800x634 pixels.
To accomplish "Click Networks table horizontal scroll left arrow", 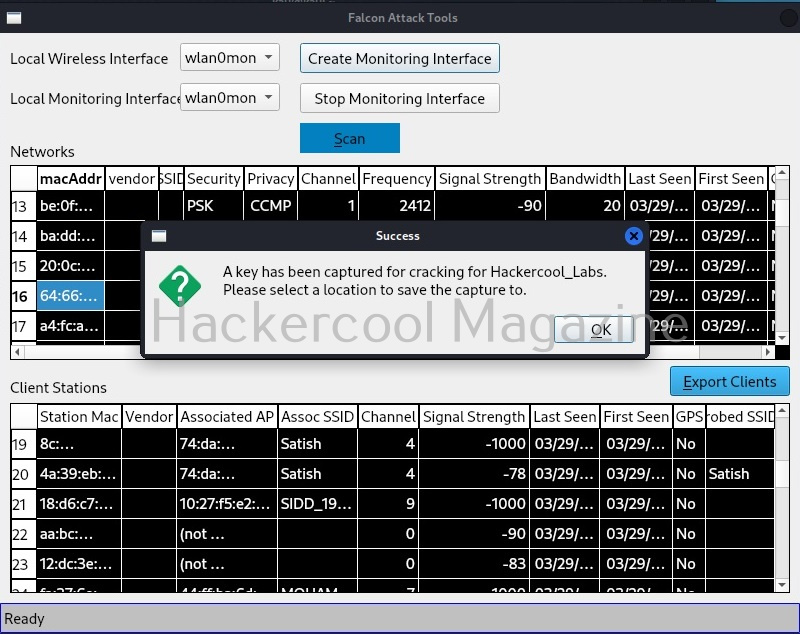I will point(17,351).
